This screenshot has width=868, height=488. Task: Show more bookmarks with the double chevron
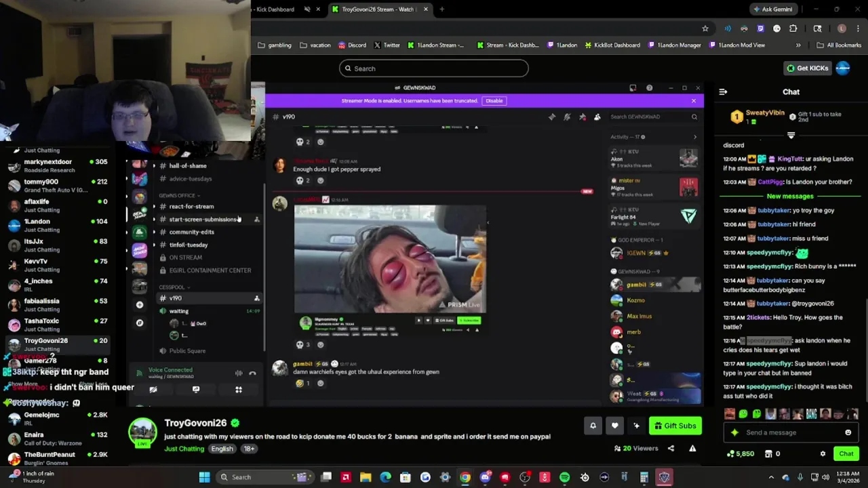coord(798,45)
